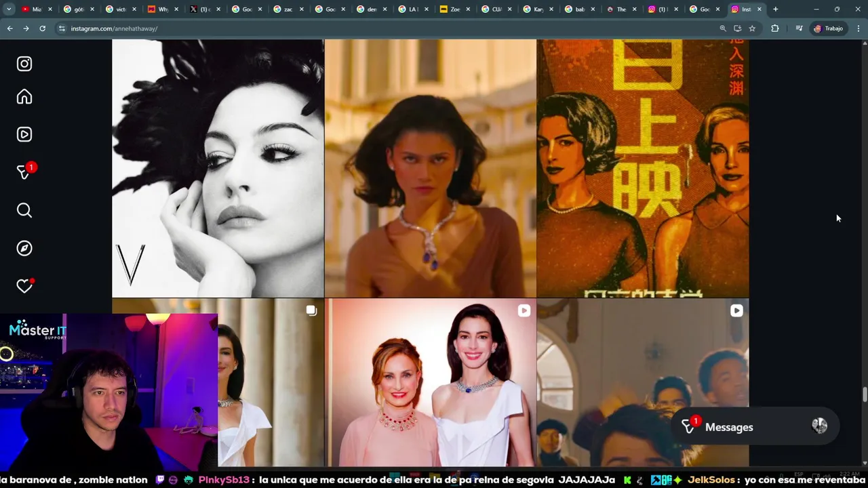Go to the Instagram Home feed icon

coord(24,97)
